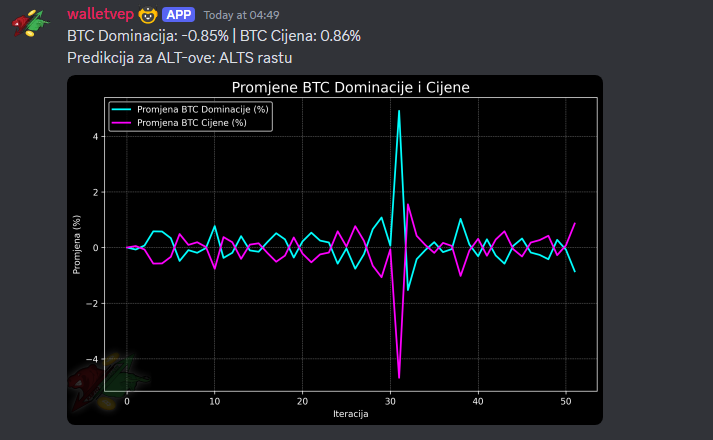Image resolution: width=713 pixels, height=440 pixels.
Task: Click the x-axis tick label 50
Action: (x=566, y=400)
